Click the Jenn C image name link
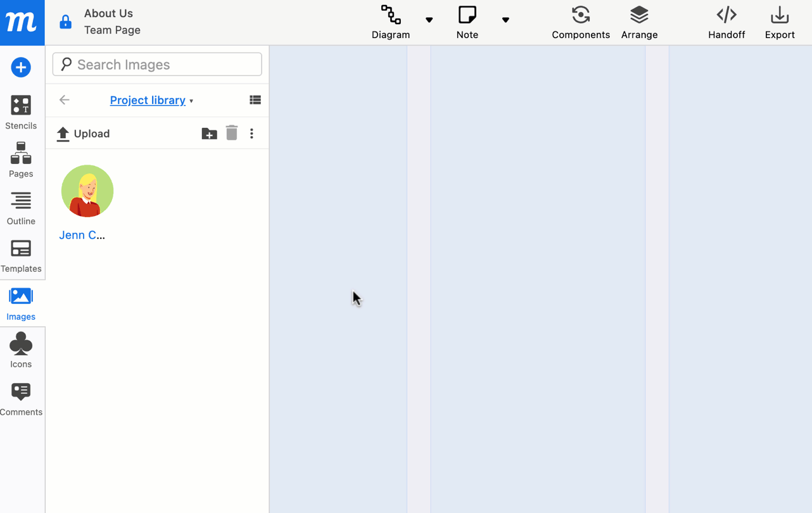The width and height of the screenshot is (812, 513). (x=82, y=235)
